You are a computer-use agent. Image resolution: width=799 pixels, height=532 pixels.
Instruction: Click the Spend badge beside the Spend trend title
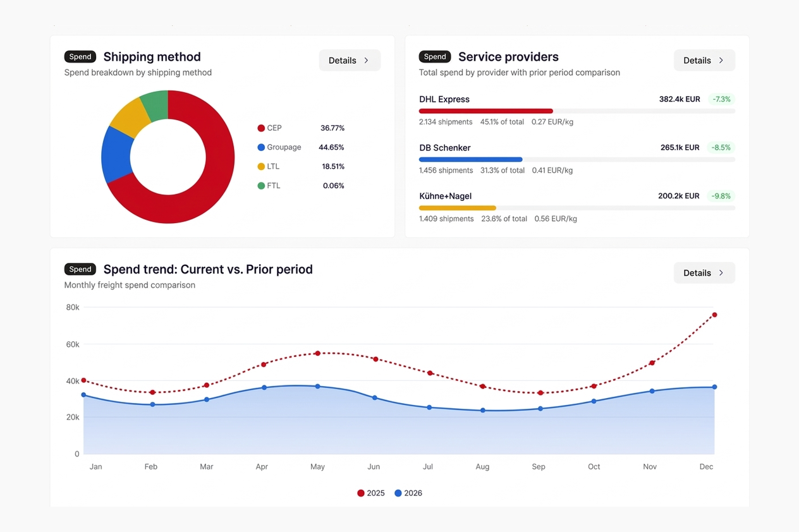click(x=80, y=269)
